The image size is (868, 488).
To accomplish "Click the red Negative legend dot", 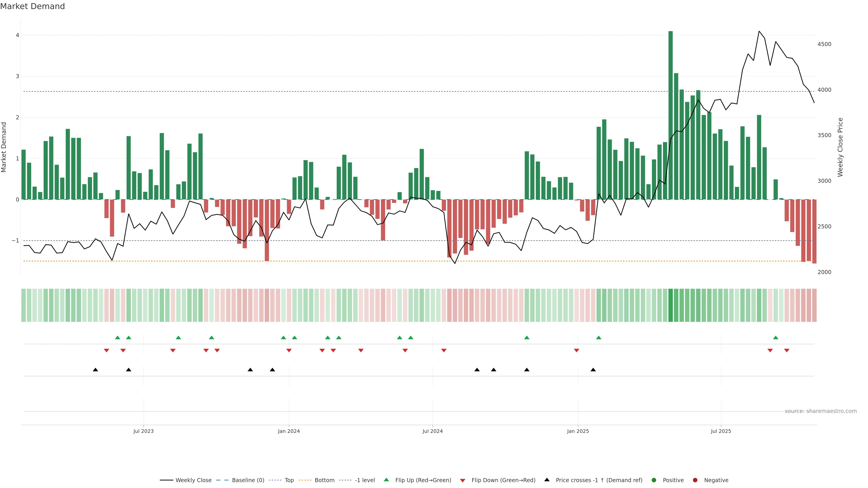I will click(x=695, y=480).
